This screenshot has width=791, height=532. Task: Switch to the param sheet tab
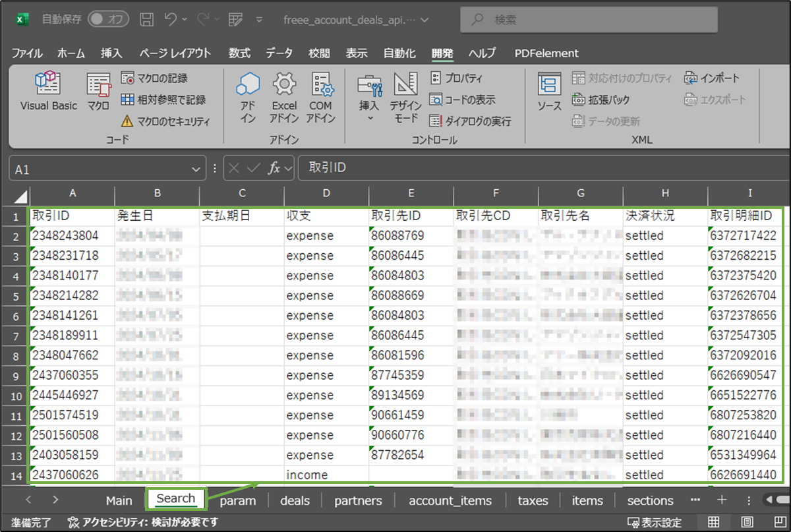pos(237,500)
